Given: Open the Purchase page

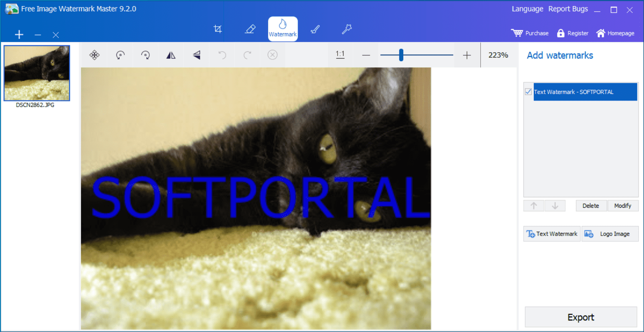Looking at the screenshot, I should click(530, 33).
